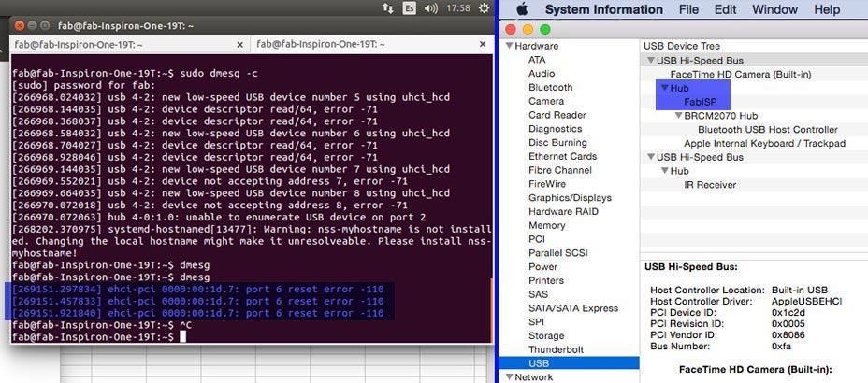Image resolution: width=868 pixels, height=383 pixels.
Task: Select PCI in the sidebar
Action: click(x=536, y=239)
